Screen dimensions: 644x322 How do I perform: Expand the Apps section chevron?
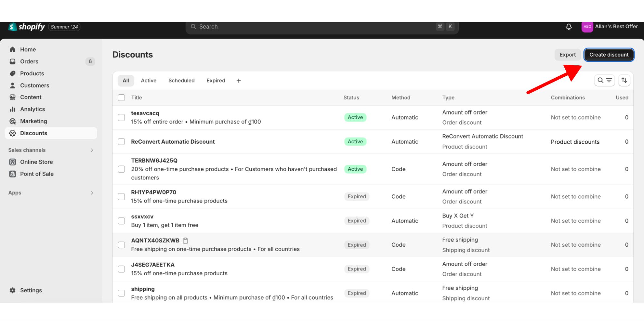[x=92, y=193]
